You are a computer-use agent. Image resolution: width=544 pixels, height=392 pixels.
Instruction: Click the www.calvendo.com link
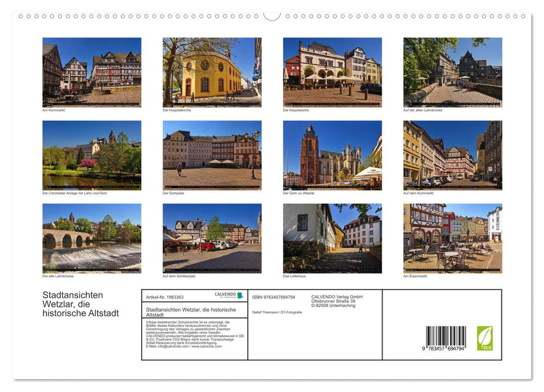click(206, 347)
